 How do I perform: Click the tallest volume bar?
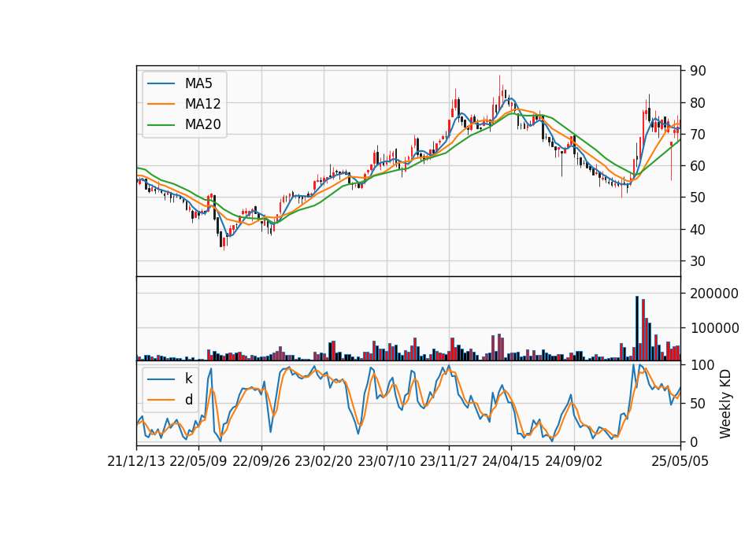pyautogui.click(x=637, y=329)
